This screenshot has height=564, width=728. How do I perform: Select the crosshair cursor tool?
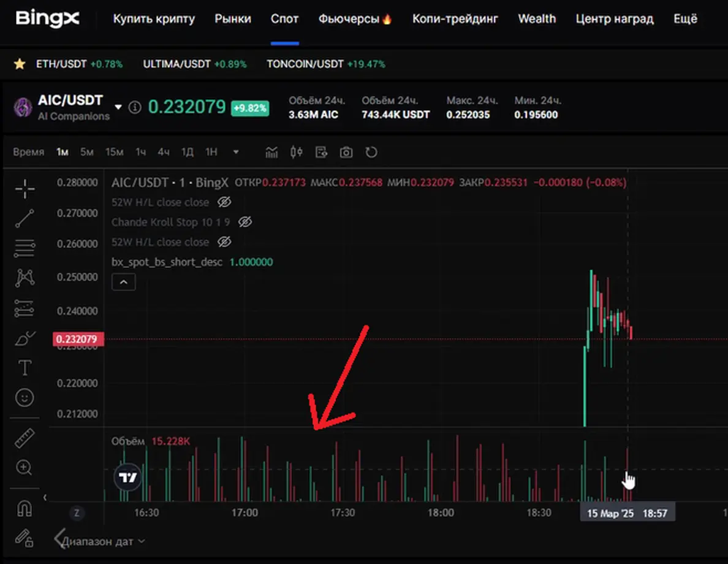pyautogui.click(x=25, y=189)
